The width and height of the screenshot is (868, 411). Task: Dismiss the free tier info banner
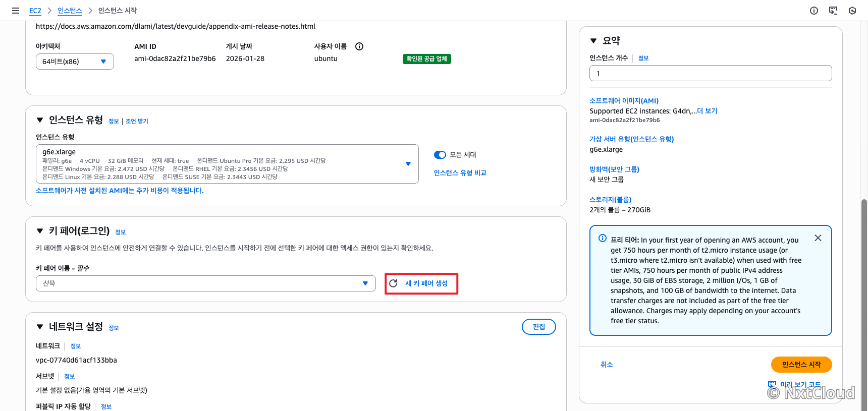point(818,238)
